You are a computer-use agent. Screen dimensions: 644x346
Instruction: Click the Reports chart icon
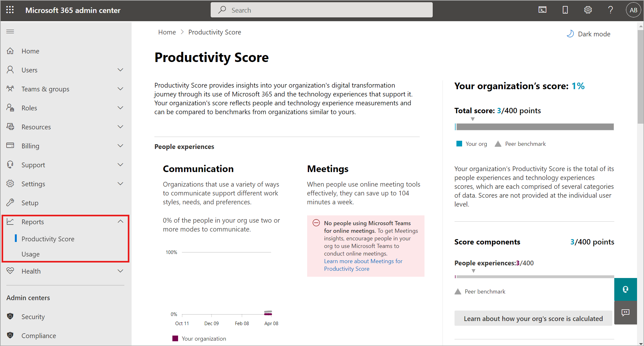coord(10,222)
